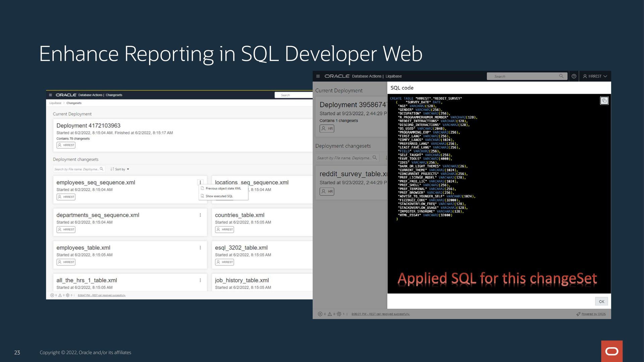
Task: Open the Powered by ORDS link
Action: click(594, 314)
